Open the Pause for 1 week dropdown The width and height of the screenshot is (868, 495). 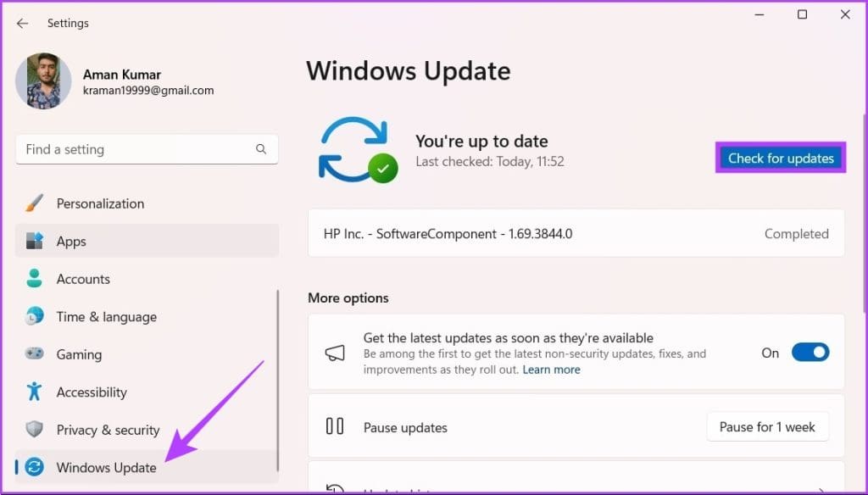pos(767,427)
